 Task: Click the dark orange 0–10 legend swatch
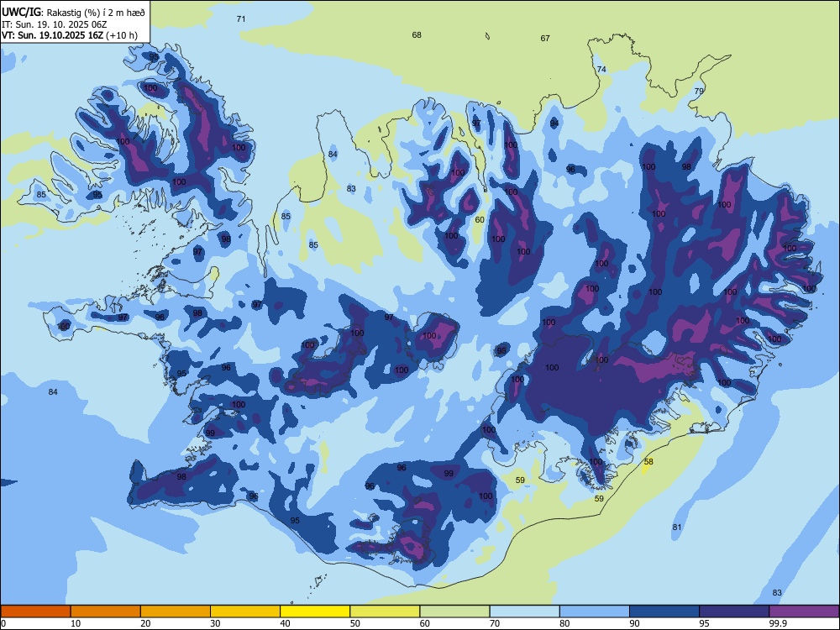coord(35,612)
